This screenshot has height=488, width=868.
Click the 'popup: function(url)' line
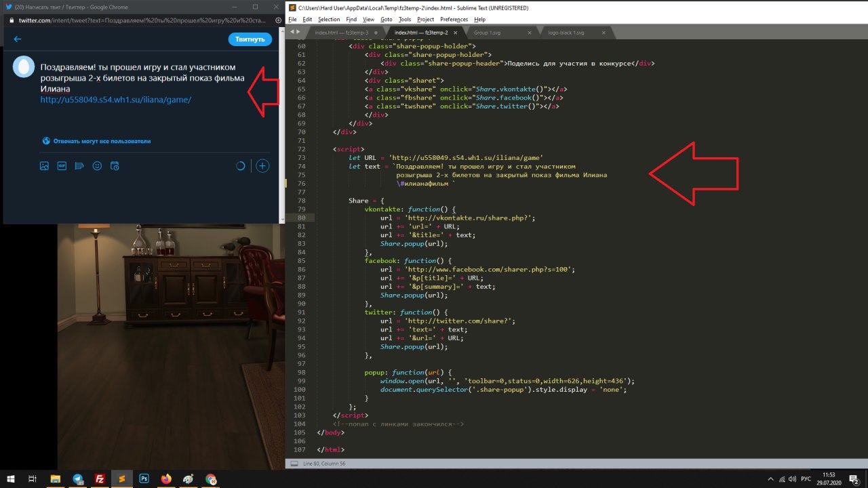(x=408, y=373)
